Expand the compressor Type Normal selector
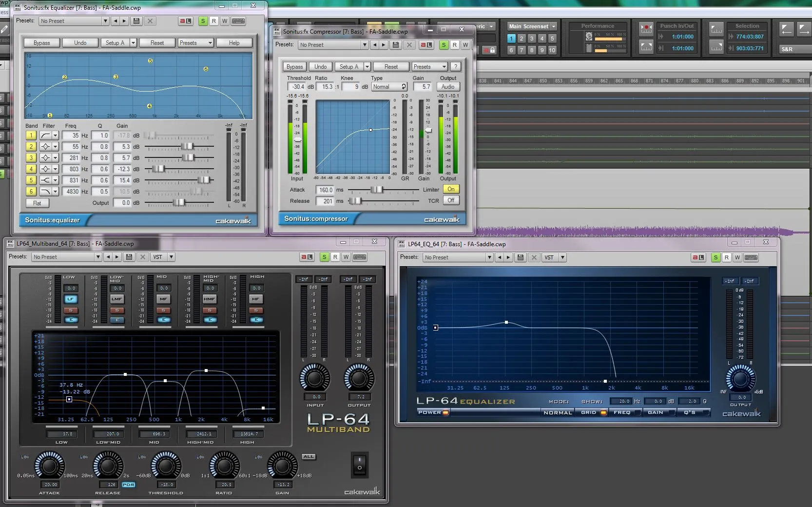This screenshot has height=507, width=812. [x=389, y=87]
